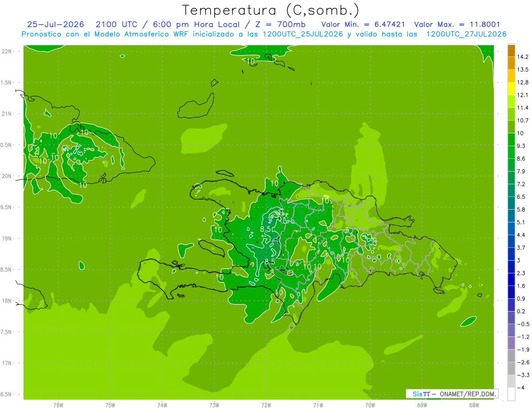Click the "2.3" color scale value
The image size is (532, 411).
521,273
